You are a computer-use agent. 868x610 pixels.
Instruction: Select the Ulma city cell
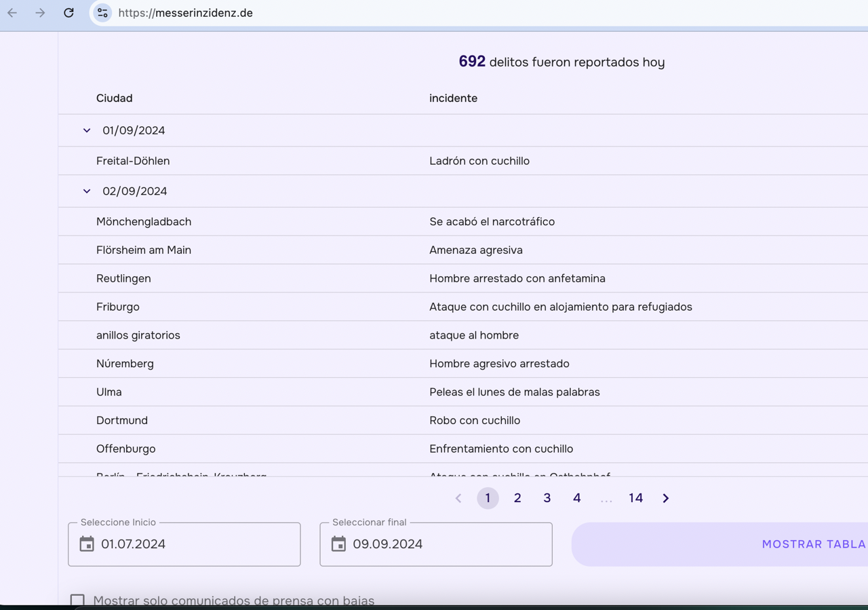109,392
